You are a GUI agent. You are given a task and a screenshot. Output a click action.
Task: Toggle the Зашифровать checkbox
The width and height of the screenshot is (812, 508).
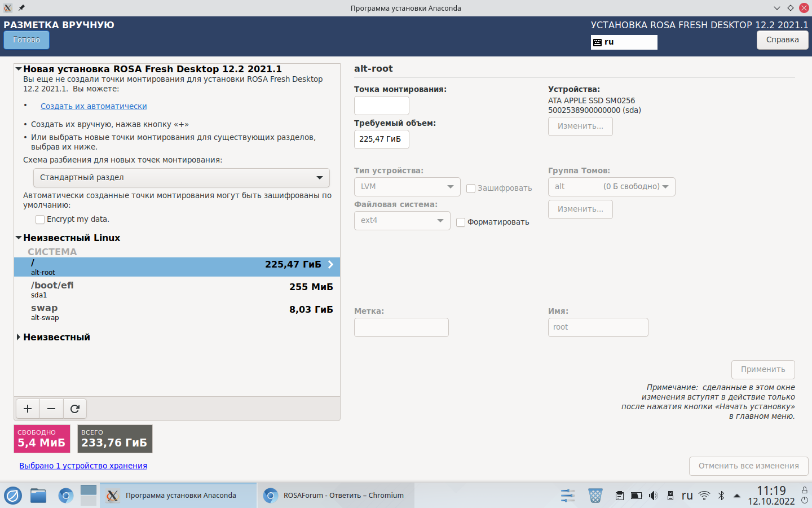point(471,189)
